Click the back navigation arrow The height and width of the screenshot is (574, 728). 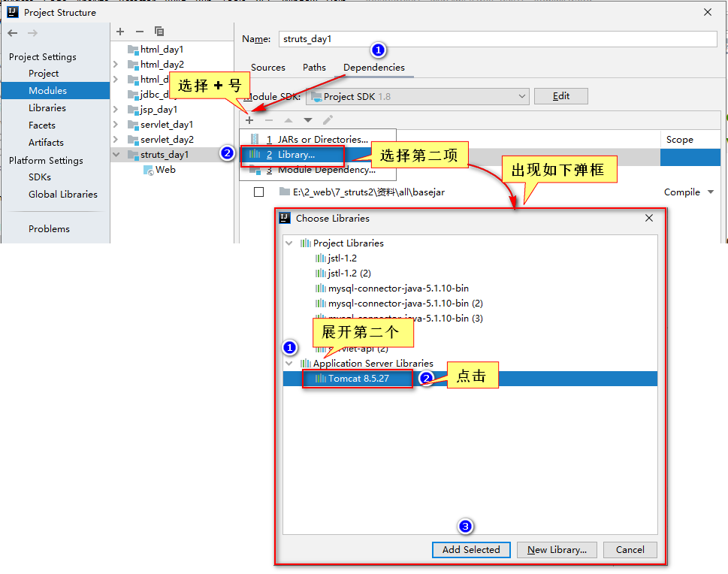[x=13, y=33]
